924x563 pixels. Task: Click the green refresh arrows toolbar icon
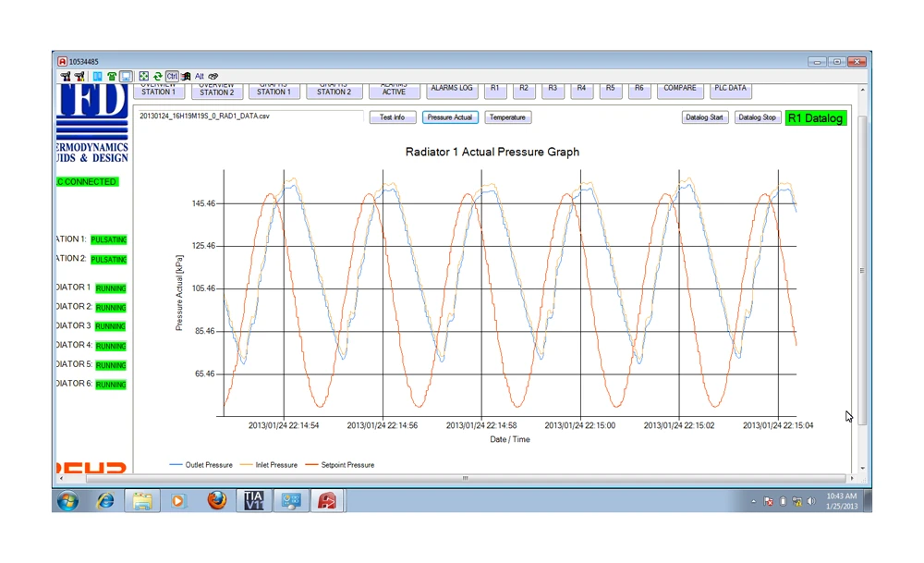tap(158, 76)
